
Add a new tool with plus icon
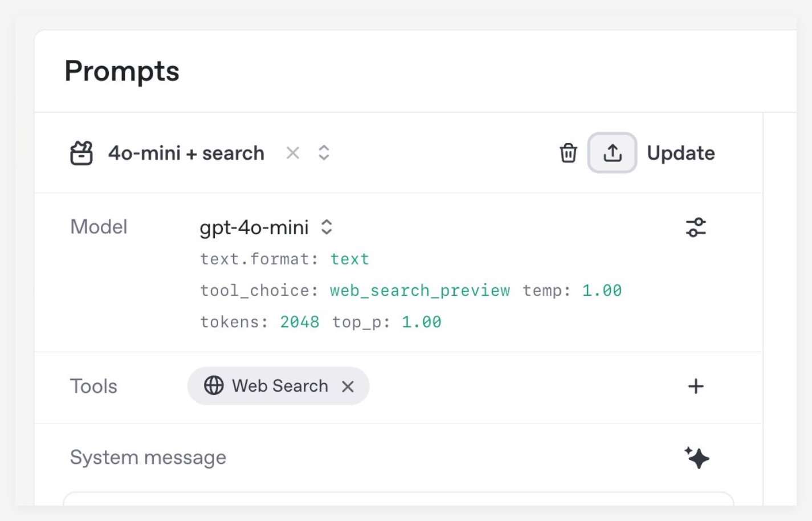tap(696, 386)
